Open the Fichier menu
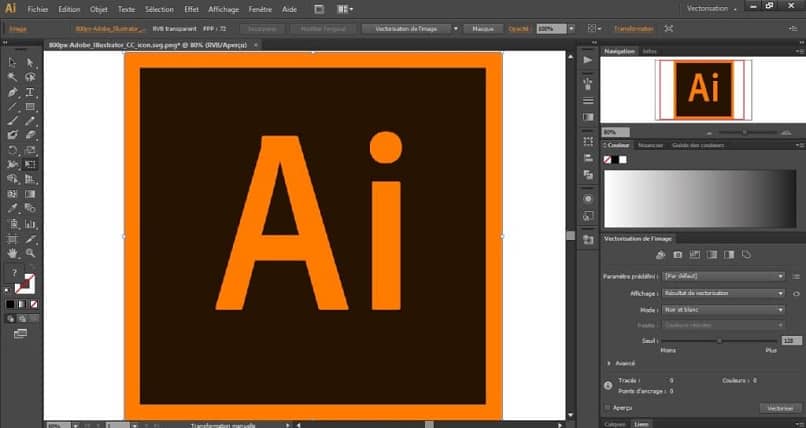This screenshot has height=428, width=806. click(38, 9)
